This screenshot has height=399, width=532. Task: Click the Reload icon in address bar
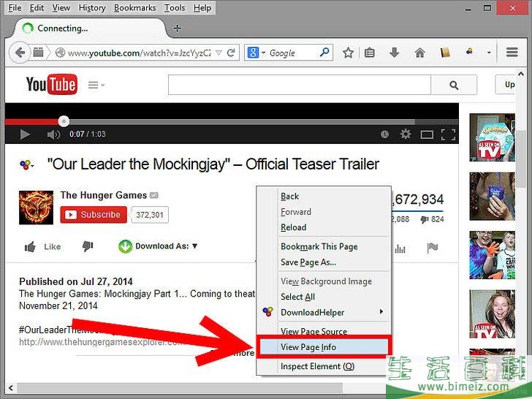(231, 53)
